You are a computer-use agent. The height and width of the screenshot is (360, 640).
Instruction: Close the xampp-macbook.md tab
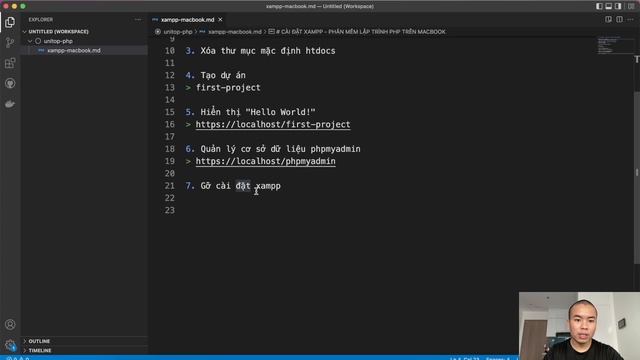point(220,19)
